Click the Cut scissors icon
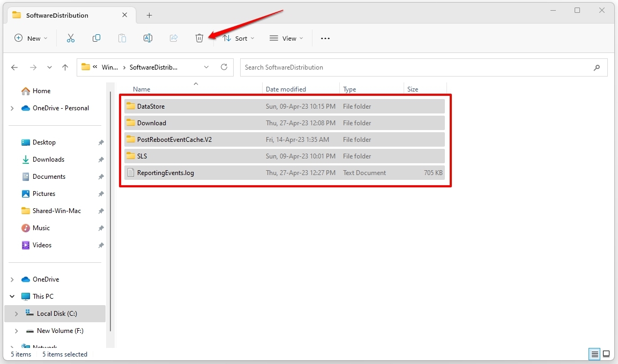618x364 pixels. tap(71, 38)
